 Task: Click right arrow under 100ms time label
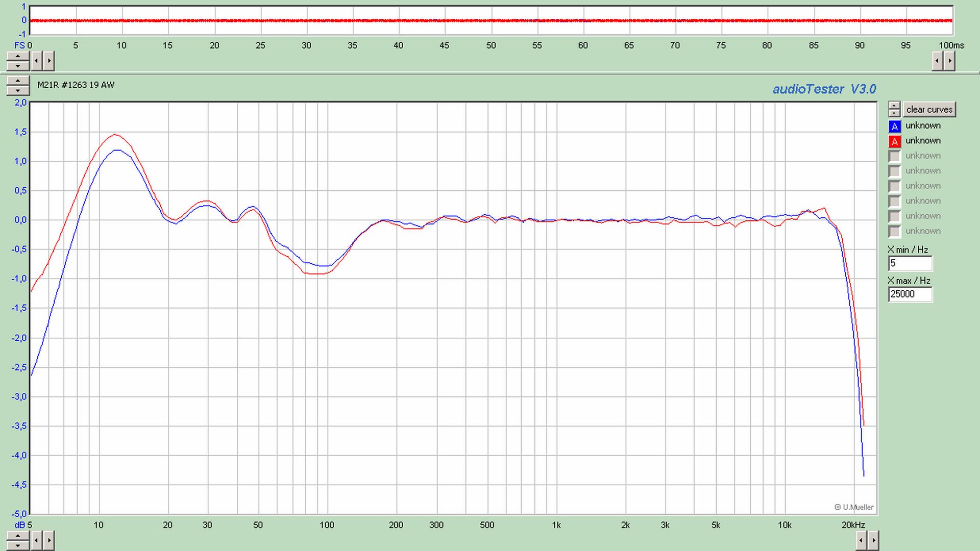(x=949, y=61)
